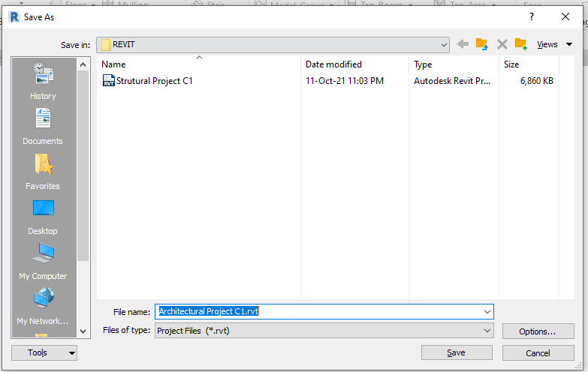Viewport: 588px width, 372px height.
Task: Select the My Network places icon
Action: coord(43,306)
